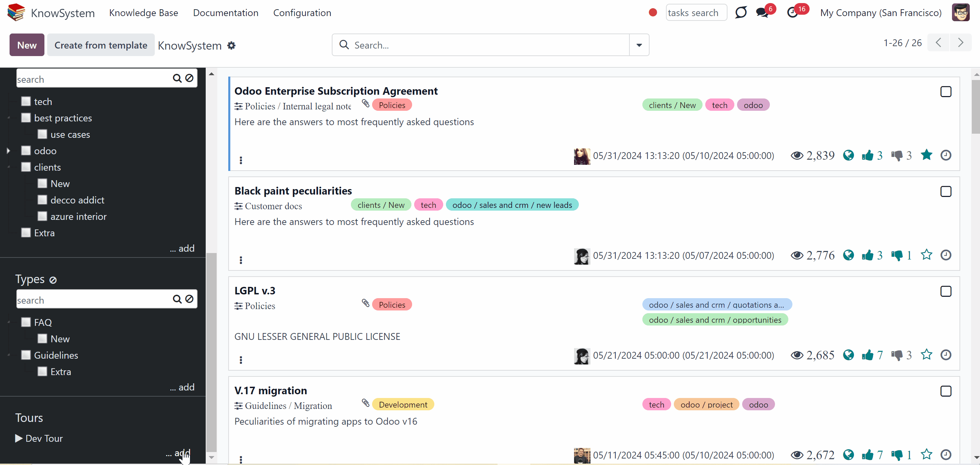The height and width of the screenshot is (465, 980).
Task: Click the odoo / project tag
Action: [x=706, y=404]
